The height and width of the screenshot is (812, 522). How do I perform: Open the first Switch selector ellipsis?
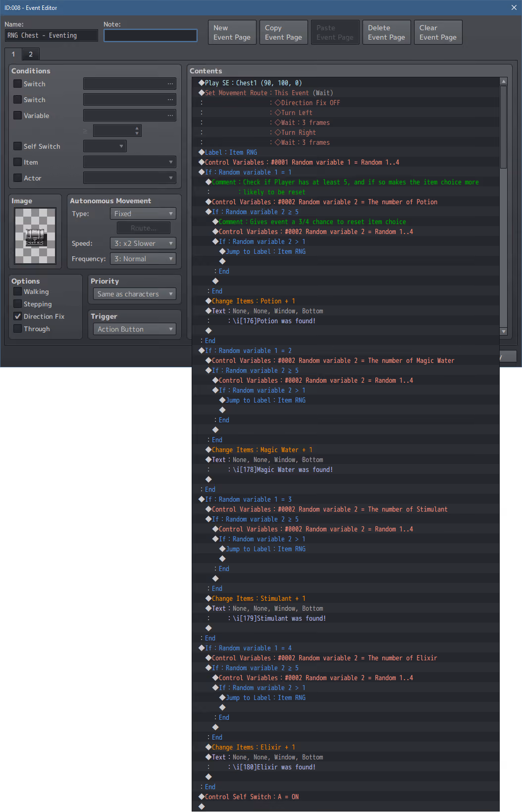click(x=170, y=84)
